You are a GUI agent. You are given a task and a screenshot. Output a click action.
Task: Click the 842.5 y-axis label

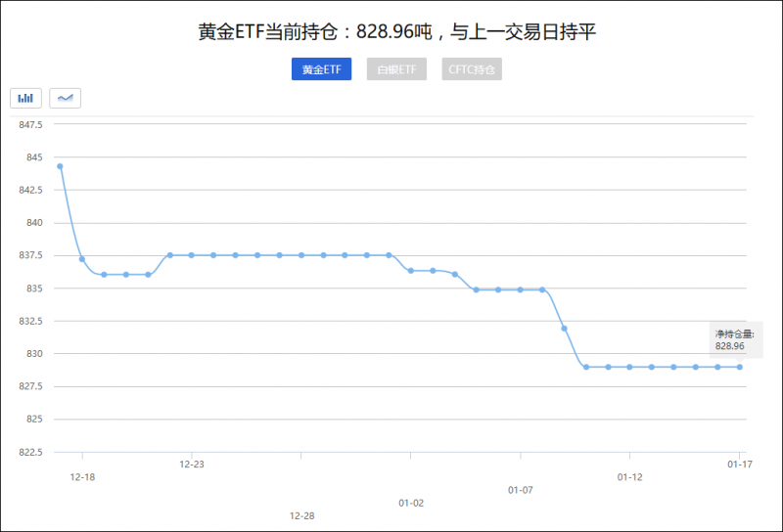point(31,190)
